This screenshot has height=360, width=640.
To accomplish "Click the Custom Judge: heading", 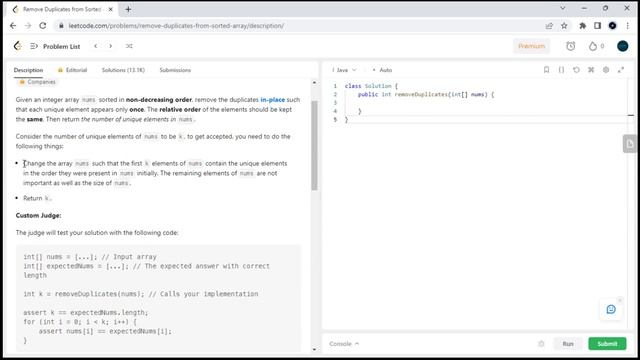I will (x=38, y=216).
